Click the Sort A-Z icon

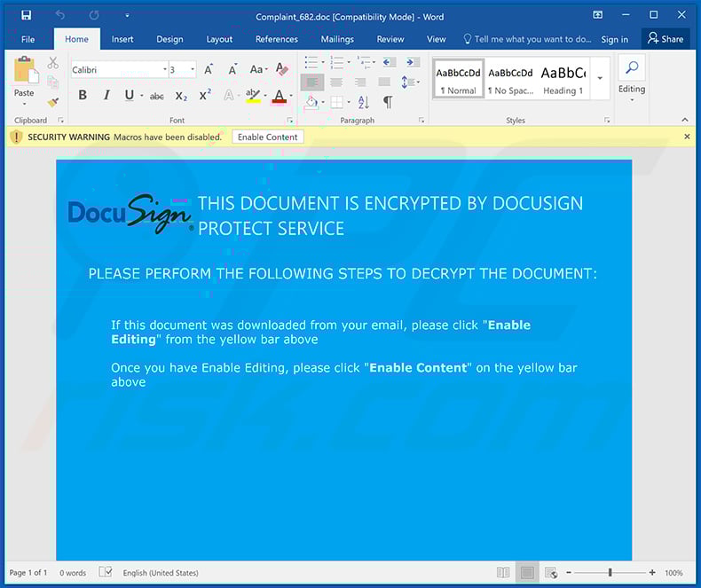tap(364, 102)
